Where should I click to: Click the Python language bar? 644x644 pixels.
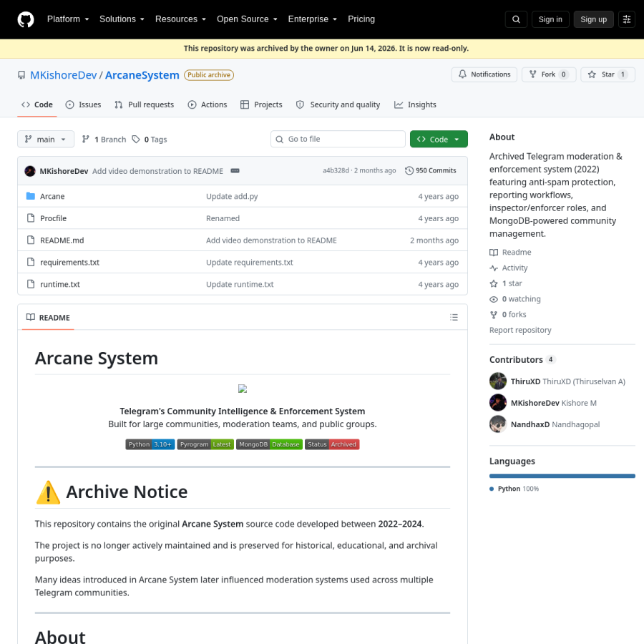pos(562,476)
